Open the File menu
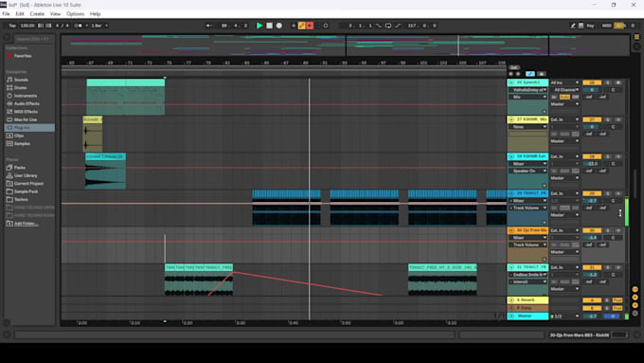Viewport: 644px width, 363px height. coord(7,13)
